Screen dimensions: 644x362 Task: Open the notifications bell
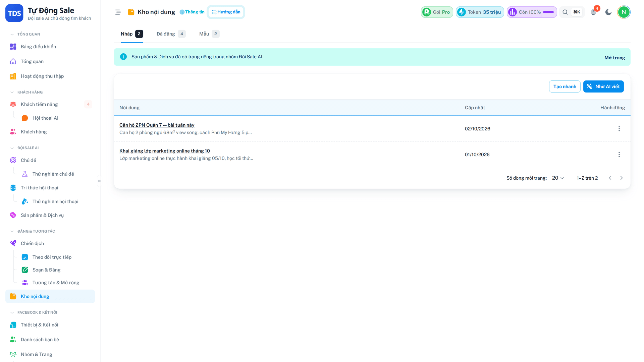coord(593,12)
